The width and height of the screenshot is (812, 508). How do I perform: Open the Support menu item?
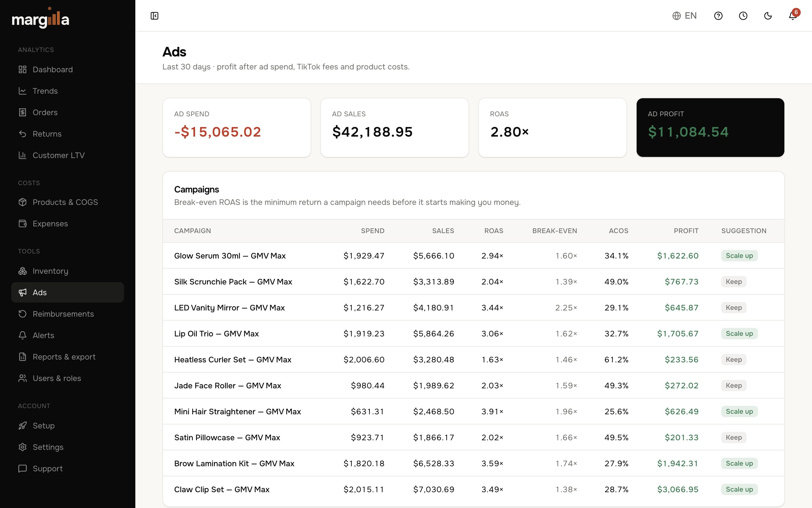67,469
